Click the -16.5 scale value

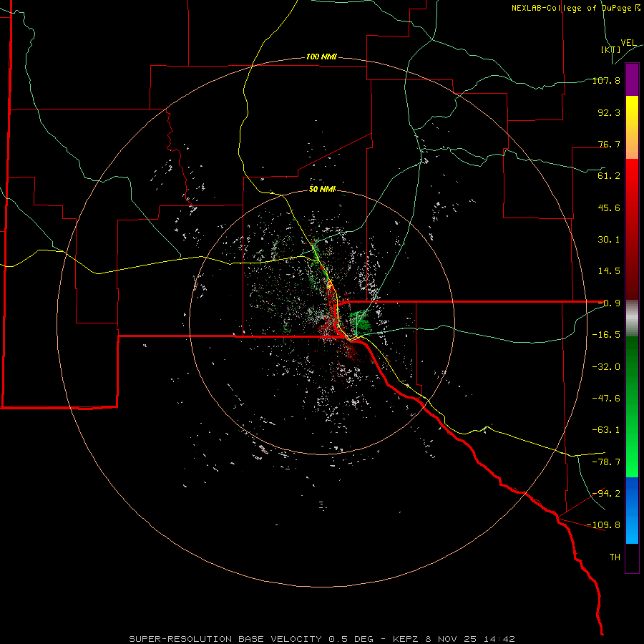tap(606, 335)
